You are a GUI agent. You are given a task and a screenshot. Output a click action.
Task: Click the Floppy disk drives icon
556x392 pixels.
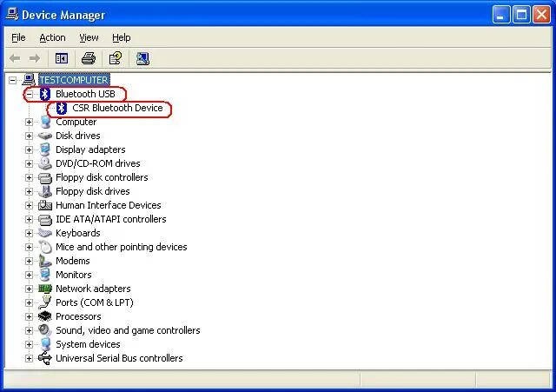[44, 191]
